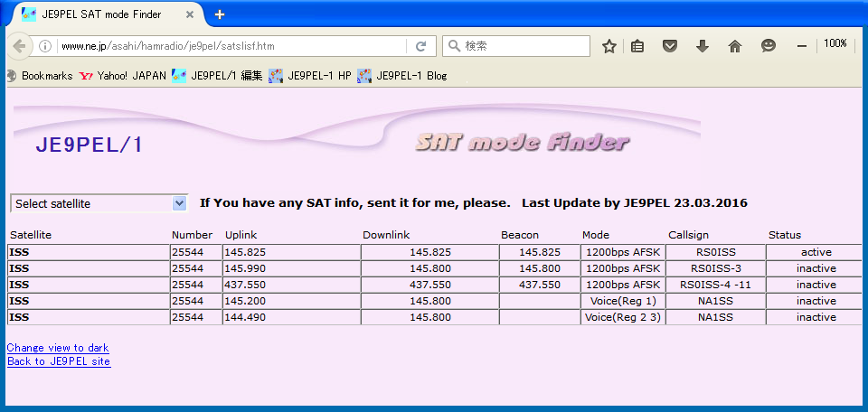Click the Status column header
The image size is (868, 412).
click(x=785, y=235)
